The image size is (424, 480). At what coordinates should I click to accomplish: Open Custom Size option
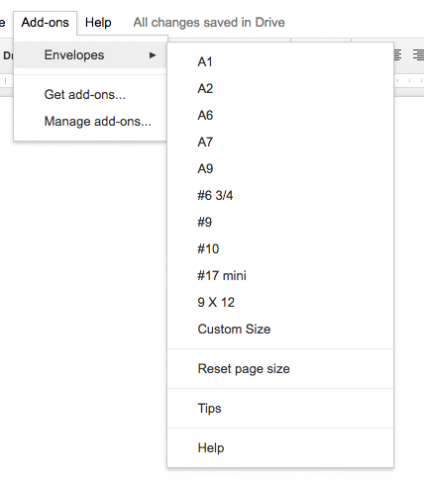tap(280, 329)
